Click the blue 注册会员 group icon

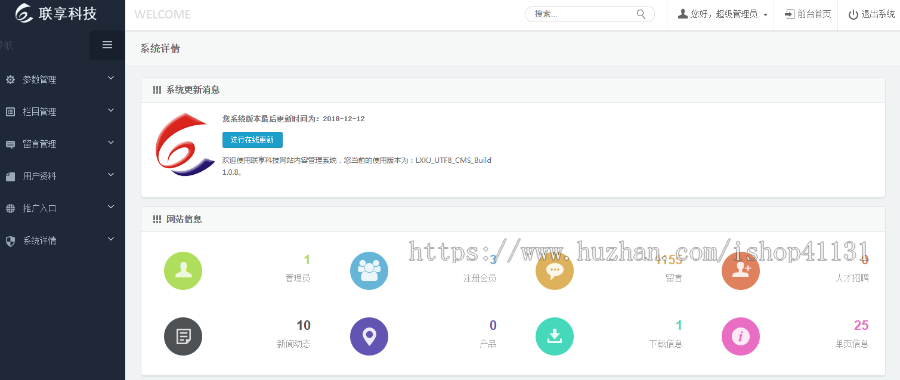tap(369, 271)
